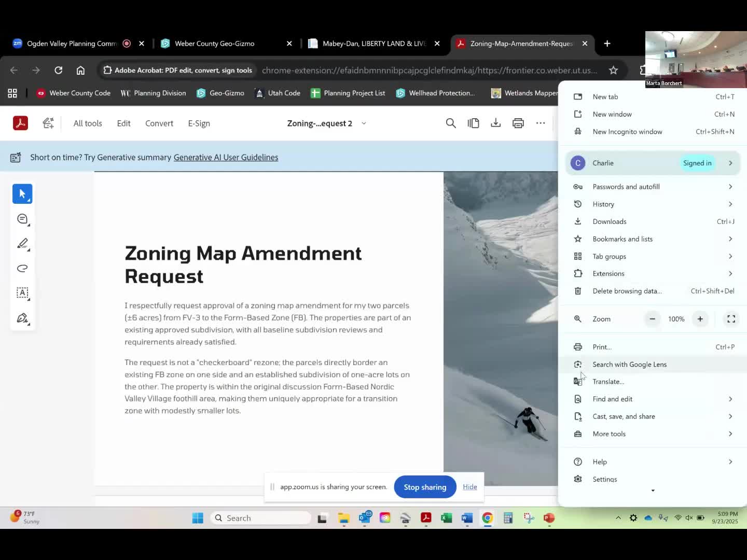Open Settings from Chrome menu
747x560 pixels.
(x=653, y=479)
